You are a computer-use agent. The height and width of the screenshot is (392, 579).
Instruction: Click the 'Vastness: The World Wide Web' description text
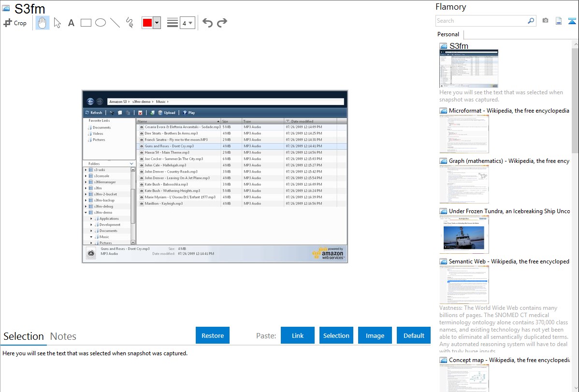[x=504, y=329]
